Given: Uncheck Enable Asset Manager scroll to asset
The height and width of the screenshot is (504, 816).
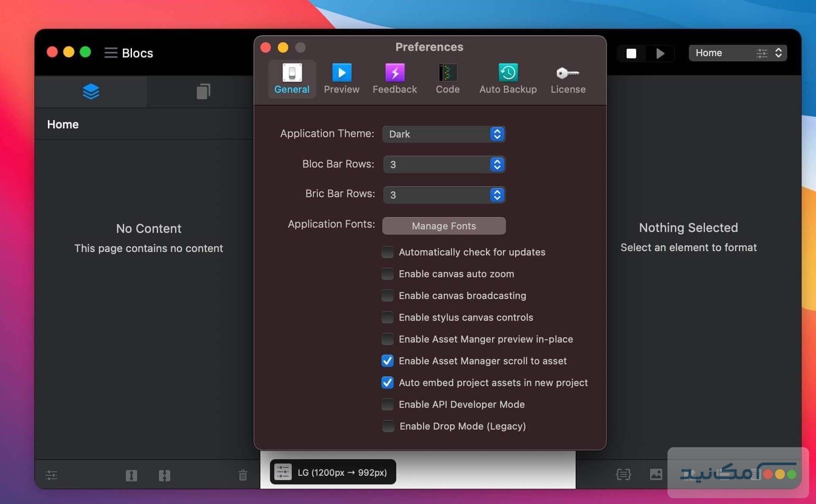Looking at the screenshot, I should pos(387,361).
